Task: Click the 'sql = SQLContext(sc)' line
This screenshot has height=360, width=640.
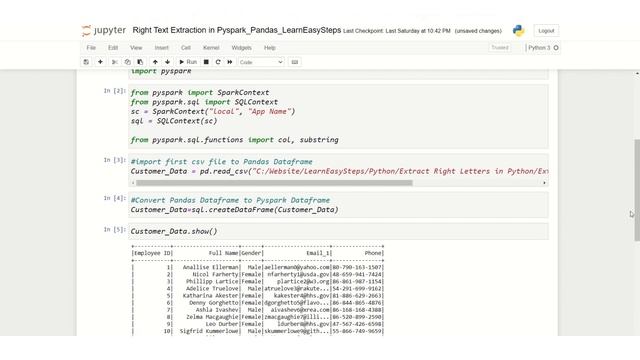Action: [174, 121]
